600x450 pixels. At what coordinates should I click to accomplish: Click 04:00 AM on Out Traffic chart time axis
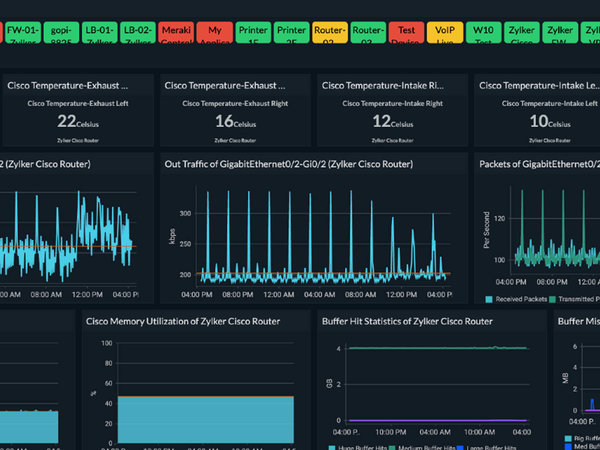tap(320, 295)
